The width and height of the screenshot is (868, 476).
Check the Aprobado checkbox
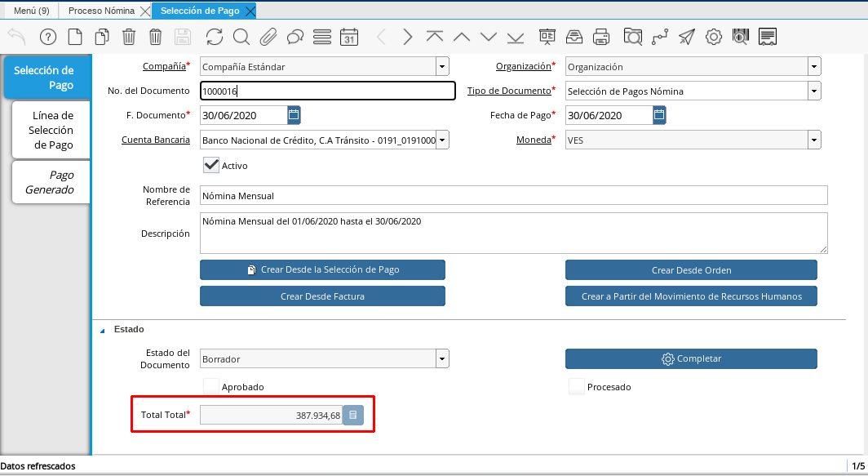pyautogui.click(x=211, y=386)
